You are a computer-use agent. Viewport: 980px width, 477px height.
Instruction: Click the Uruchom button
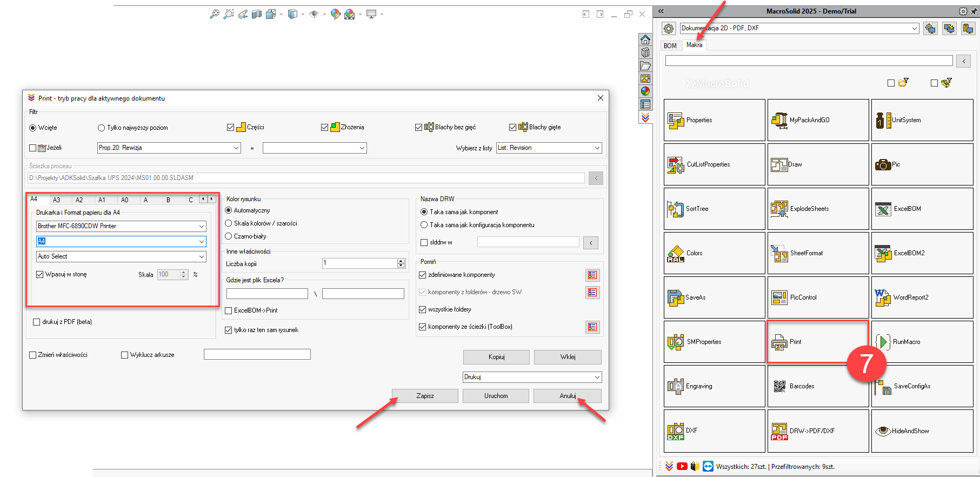click(496, 396)
